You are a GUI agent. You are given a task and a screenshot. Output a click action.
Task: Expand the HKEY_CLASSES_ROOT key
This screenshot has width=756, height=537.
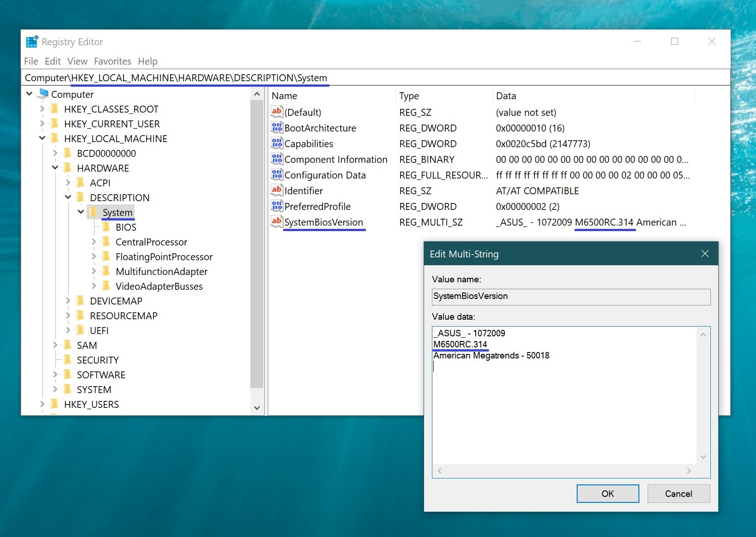tap(42, 109)
